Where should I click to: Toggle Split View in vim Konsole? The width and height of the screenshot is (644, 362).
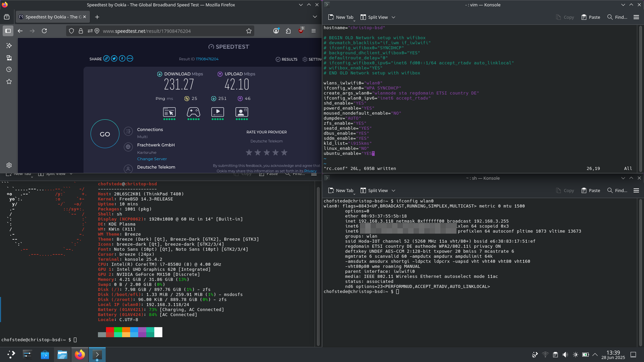click(374, 17)
